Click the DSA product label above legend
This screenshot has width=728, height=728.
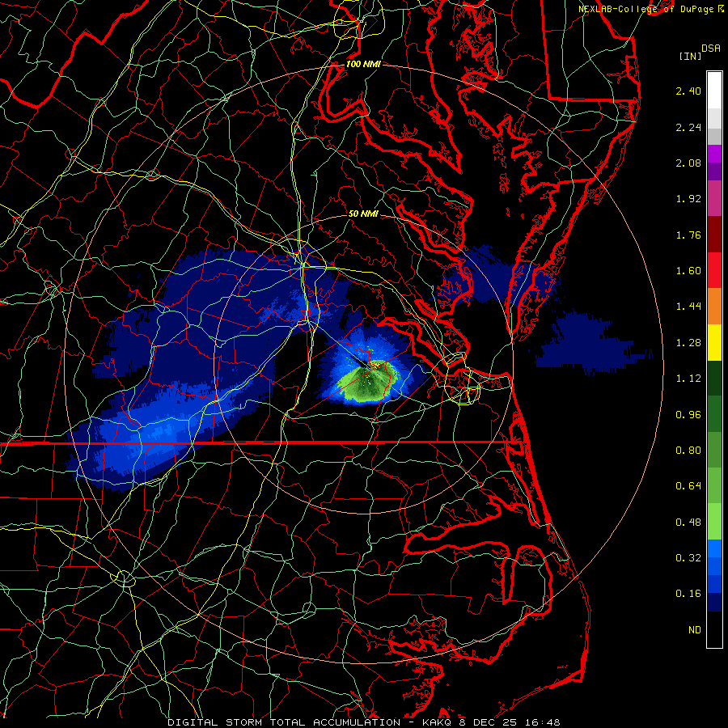pos(711,49)
